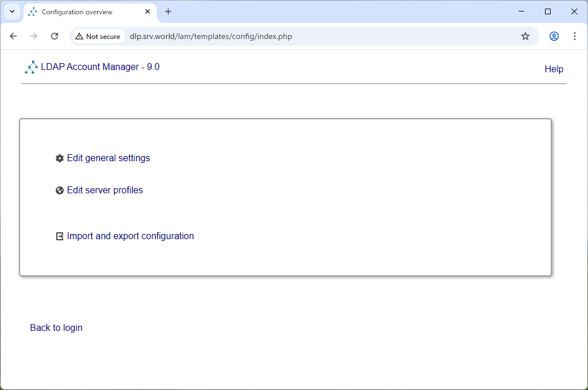Click the browser forward arrow

point(34,36)
